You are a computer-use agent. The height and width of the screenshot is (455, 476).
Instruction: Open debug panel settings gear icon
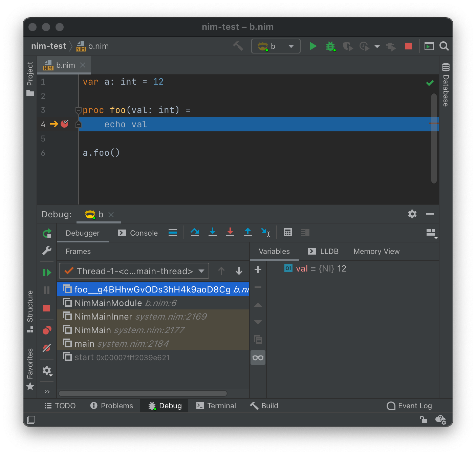pos(412,214)
